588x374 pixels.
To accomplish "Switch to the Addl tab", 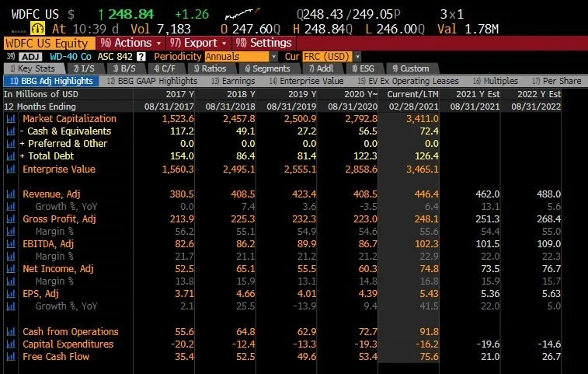I will (x=322, y=68).
